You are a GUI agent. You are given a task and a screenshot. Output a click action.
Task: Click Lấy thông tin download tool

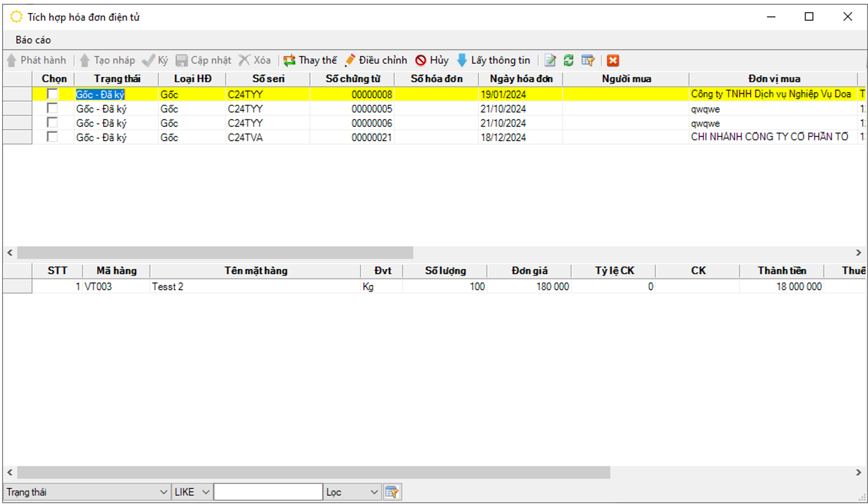[494, 60]
